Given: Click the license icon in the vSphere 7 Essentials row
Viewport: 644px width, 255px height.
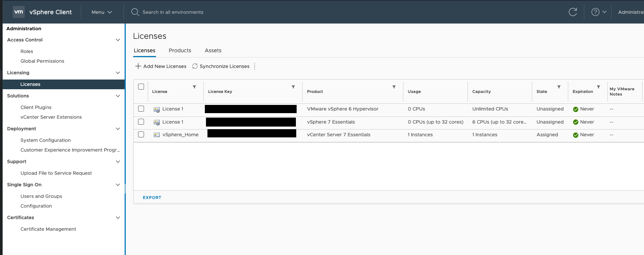Looking at the screenshot, I should [157, 122].
